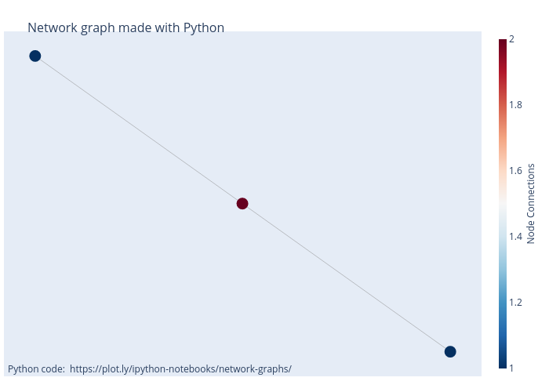Click the 'Python code:' annotation label

(x=36, y=368)
